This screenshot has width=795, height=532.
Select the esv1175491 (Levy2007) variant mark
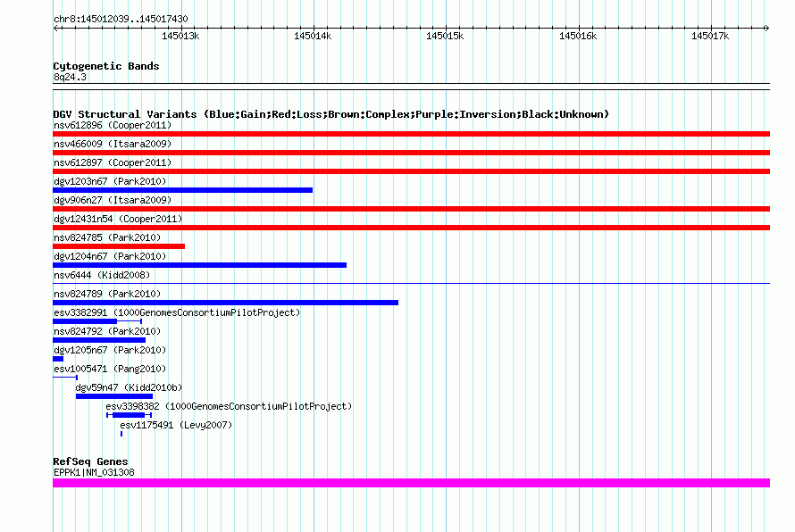(121, 434)
